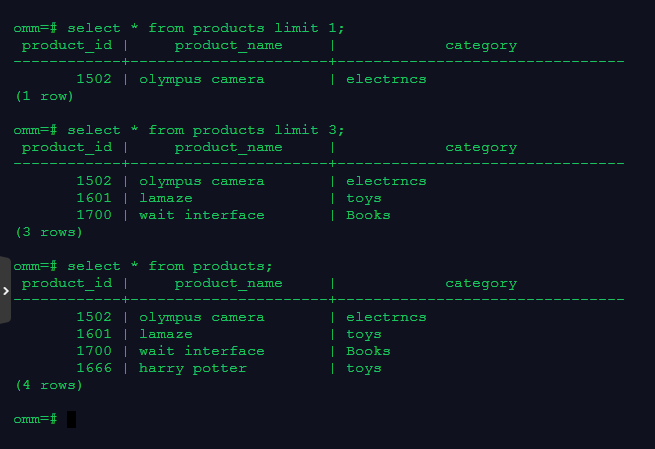Click 'toys' category in harry potter row
655x449 pixels.
pos(364,368)
